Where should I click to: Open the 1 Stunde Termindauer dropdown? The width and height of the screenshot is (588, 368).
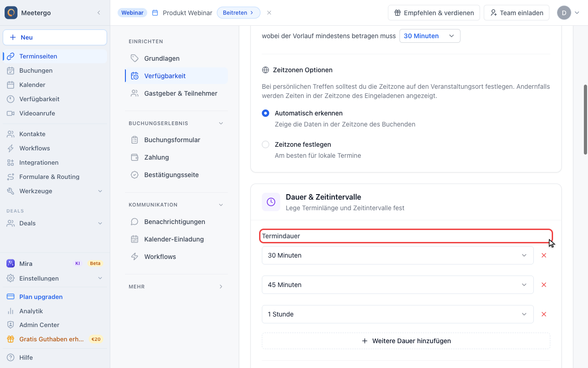coord(398,314)
